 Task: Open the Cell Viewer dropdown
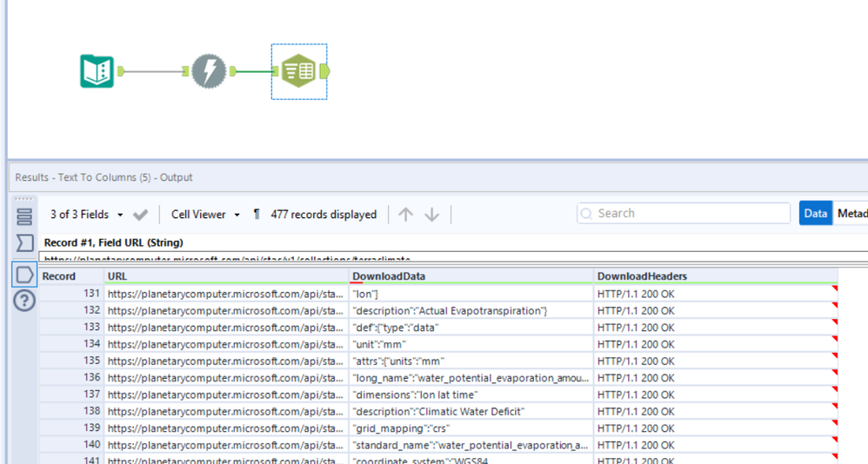click(205, 215)
